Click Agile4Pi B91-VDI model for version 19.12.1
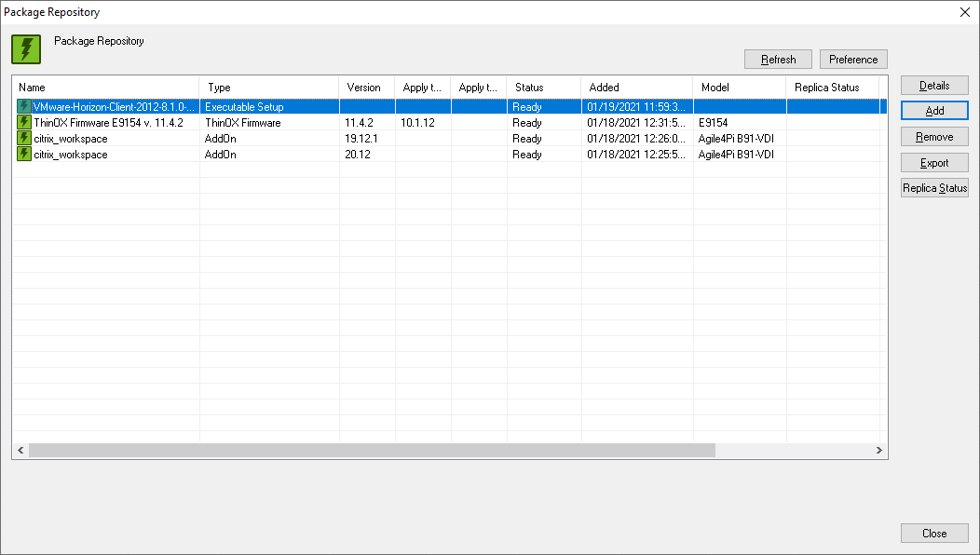This screenshot has height=555, width=980. click(736, 139)
